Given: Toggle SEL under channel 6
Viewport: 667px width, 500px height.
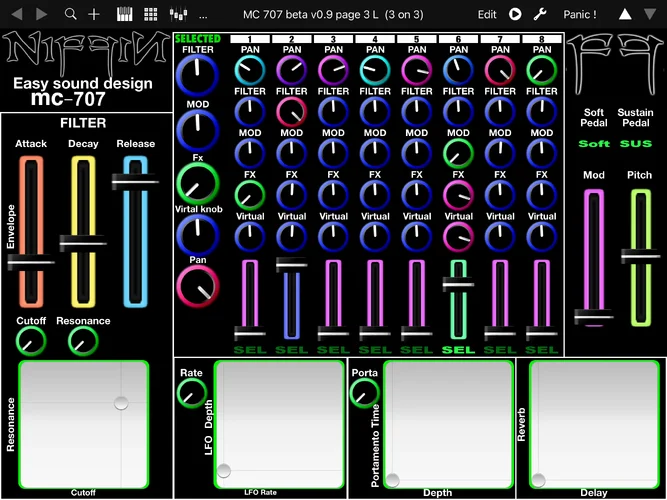Looking at the screenshot, I should pyautogui.click(x=458, y=350).
